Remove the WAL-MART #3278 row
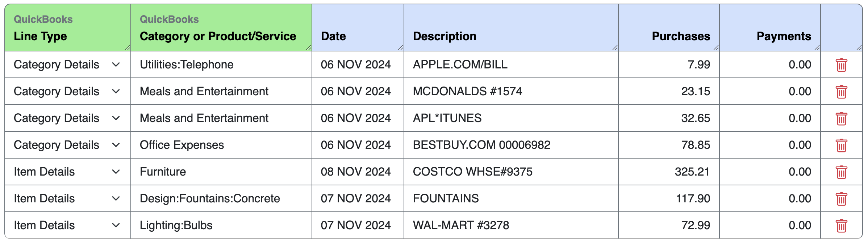 pyautogui.click(x=841, y=226)
